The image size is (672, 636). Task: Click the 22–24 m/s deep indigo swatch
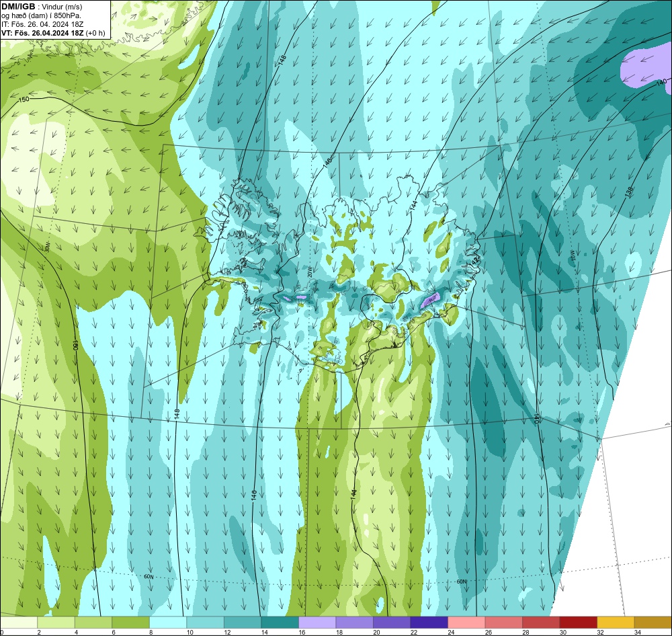429,623
